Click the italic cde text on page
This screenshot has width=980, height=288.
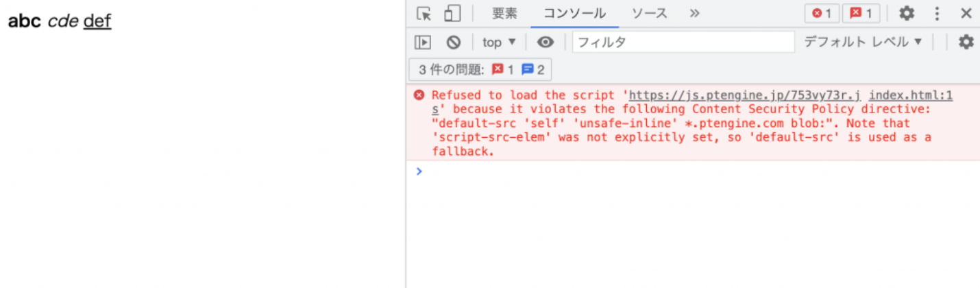click(x=63, y=21)
